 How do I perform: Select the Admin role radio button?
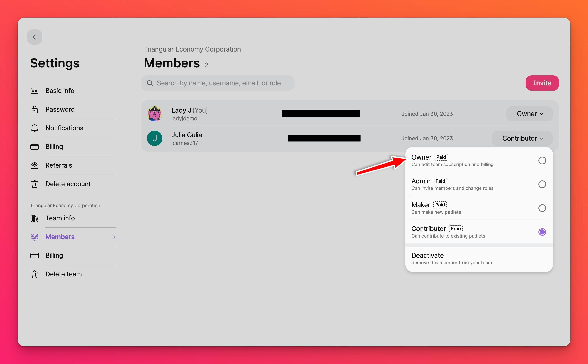pyautogui.click(x=542, y=184)
